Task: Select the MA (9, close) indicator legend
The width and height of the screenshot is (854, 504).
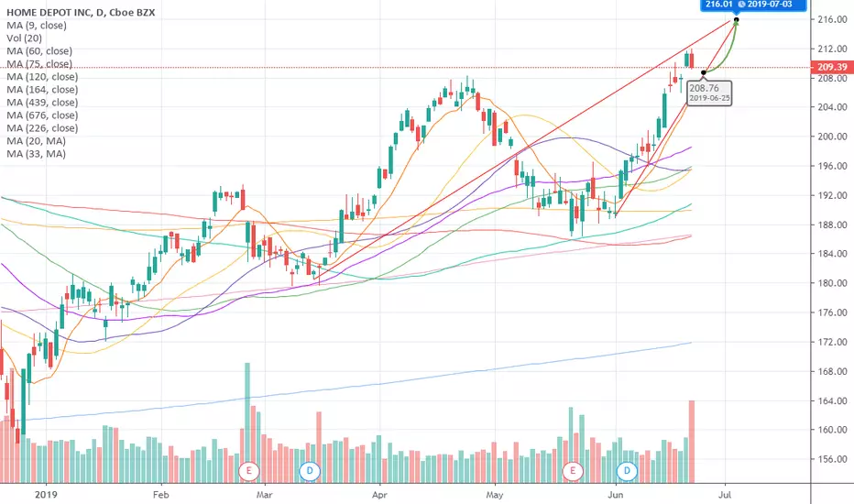Action: click(x=37, y=26)
